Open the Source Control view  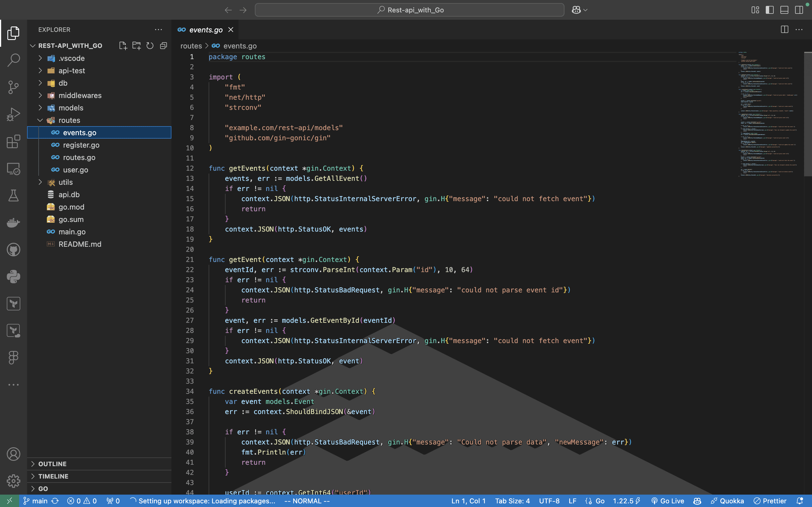click(x=14, y=87)
